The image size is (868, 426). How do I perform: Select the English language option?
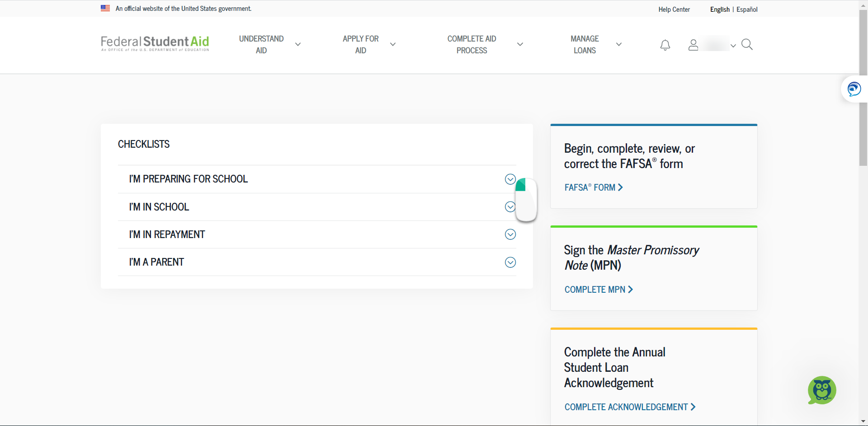[x=720, y=9]
